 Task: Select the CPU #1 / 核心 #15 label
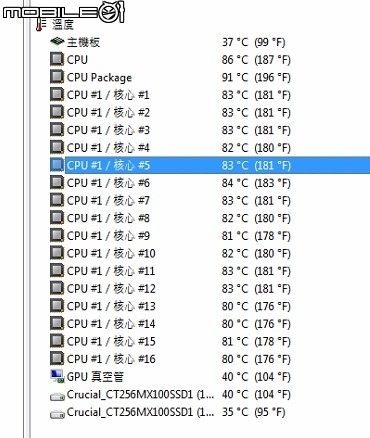pyautogui.click(x=111, y=342)
